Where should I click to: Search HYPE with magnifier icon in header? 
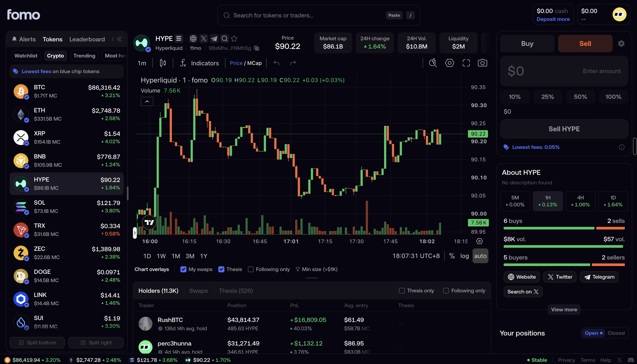[225, 39]
